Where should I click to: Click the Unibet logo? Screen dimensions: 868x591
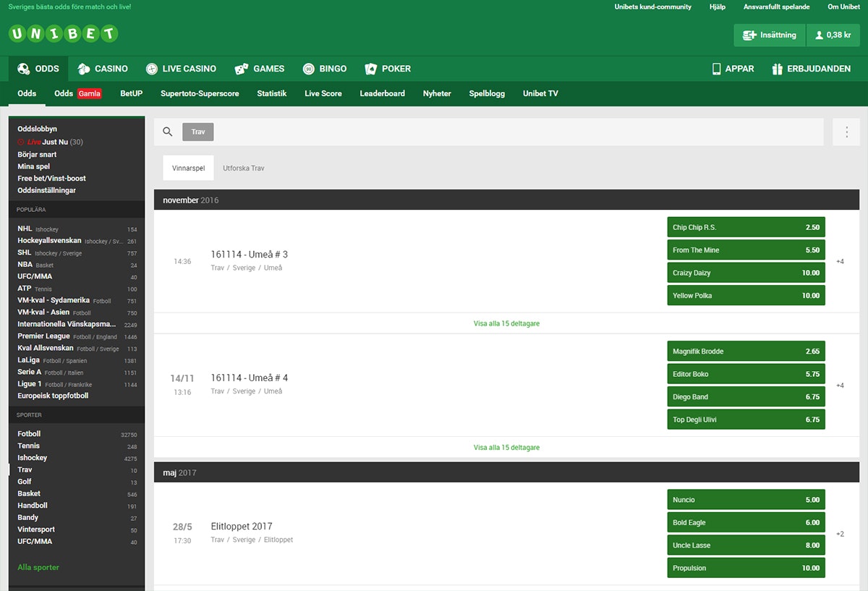pos(64,33)
